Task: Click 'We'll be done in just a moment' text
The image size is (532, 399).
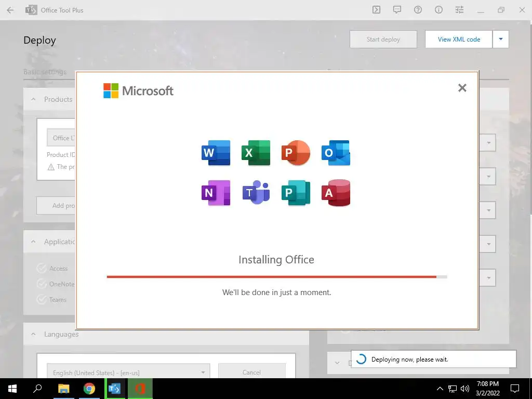Action: pos(276,292)
